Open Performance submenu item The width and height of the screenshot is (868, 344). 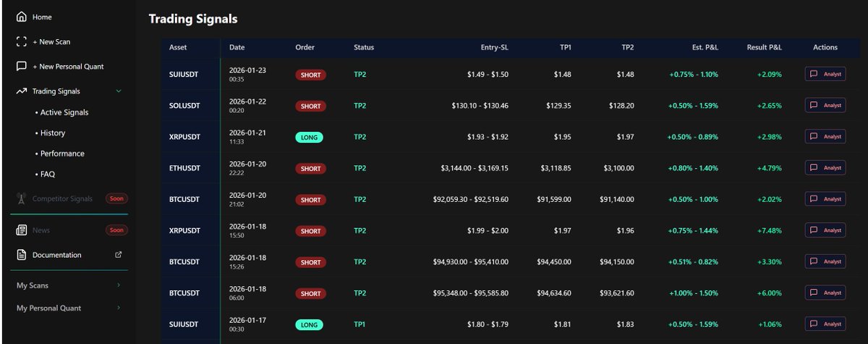pos(62,154)
